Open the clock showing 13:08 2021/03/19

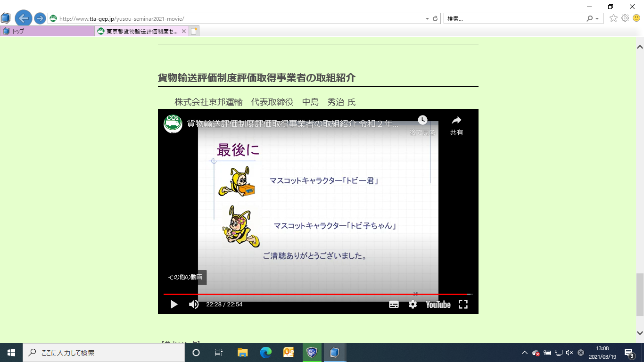(602, 353)
